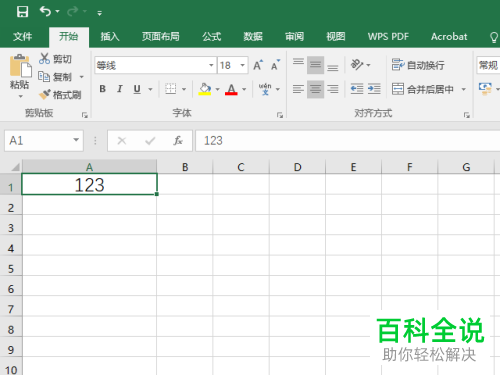This screenshot has width=500, height=375.
Task: Open Customize Quick Access Toolbar dropdown
Action: click(x=99, y=13)
